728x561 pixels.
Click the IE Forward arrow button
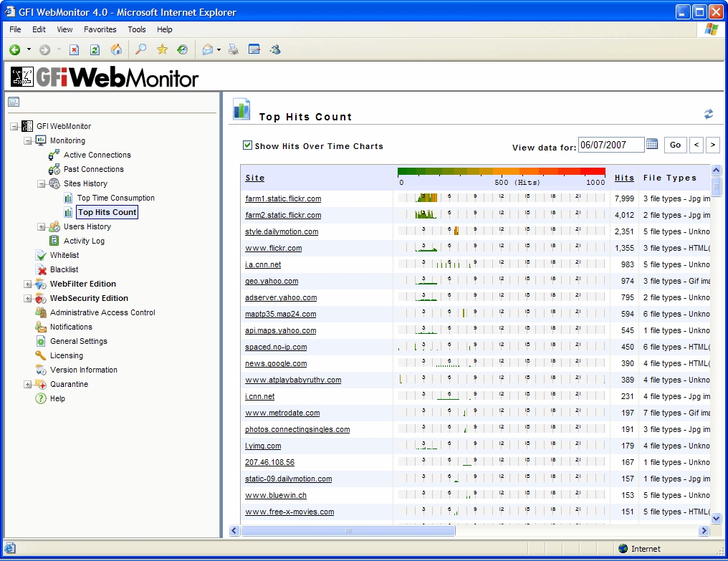tap(44, 49)
